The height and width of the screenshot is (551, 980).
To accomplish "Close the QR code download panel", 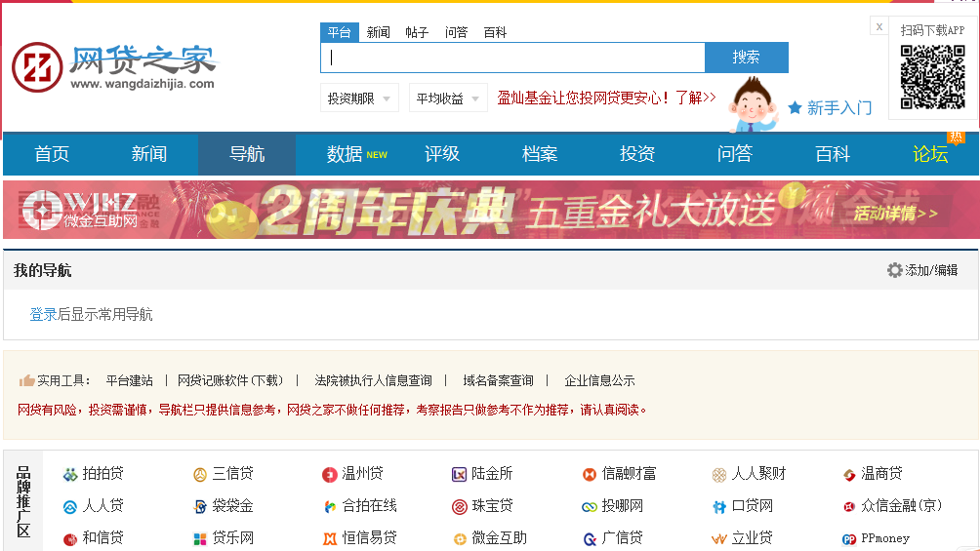I will 879,26.
